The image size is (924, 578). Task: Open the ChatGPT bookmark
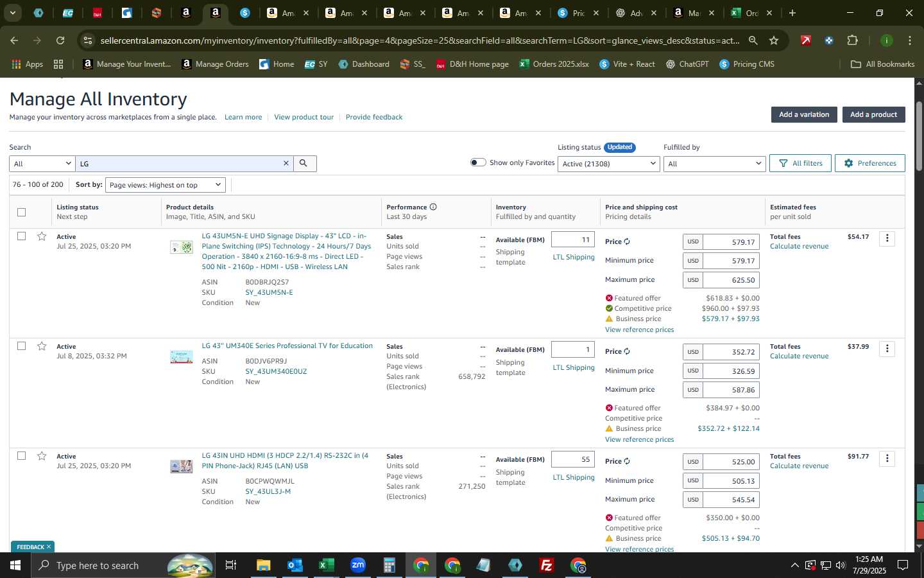(x=687, y=64)
